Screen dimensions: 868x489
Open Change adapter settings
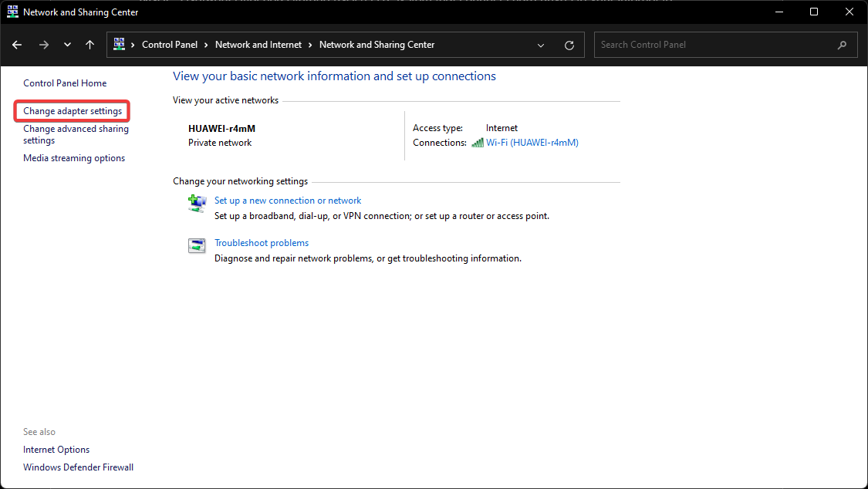click(x=71, y=110)
